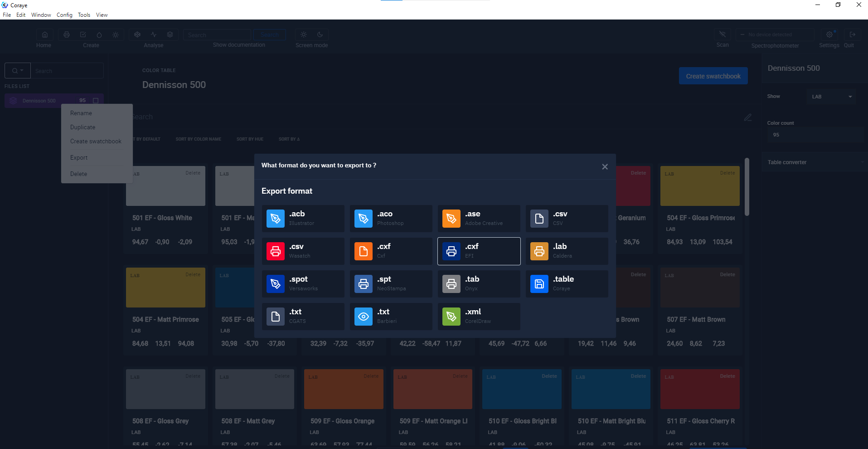This screenshot has height=449, width=868.
Task: Click the color table vertical scrollbar
Action: tap(747, 187)
